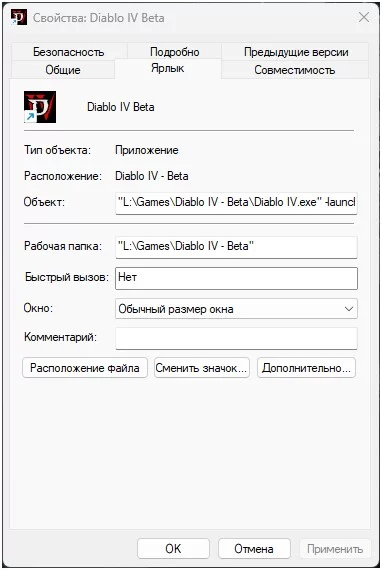Open the Подробно tab
This screenshot has width=382, height=570.
174,52
